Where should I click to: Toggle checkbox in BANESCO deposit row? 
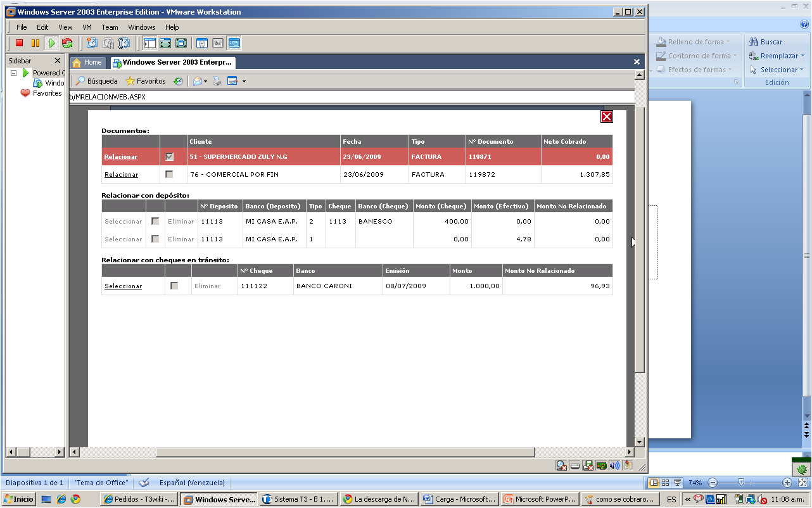coord(155,221)
